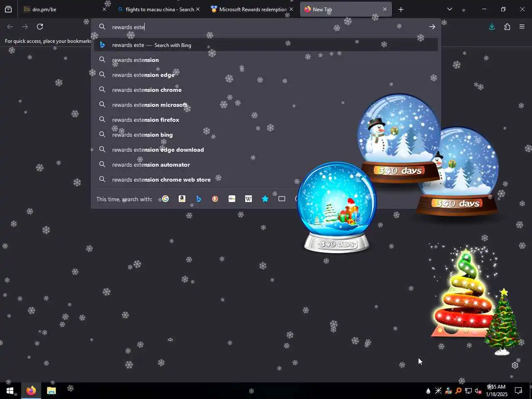The width and height of the screenshot is (532, 399).
Task: Search open tabs using the tab icon
Action: (282, 199)
